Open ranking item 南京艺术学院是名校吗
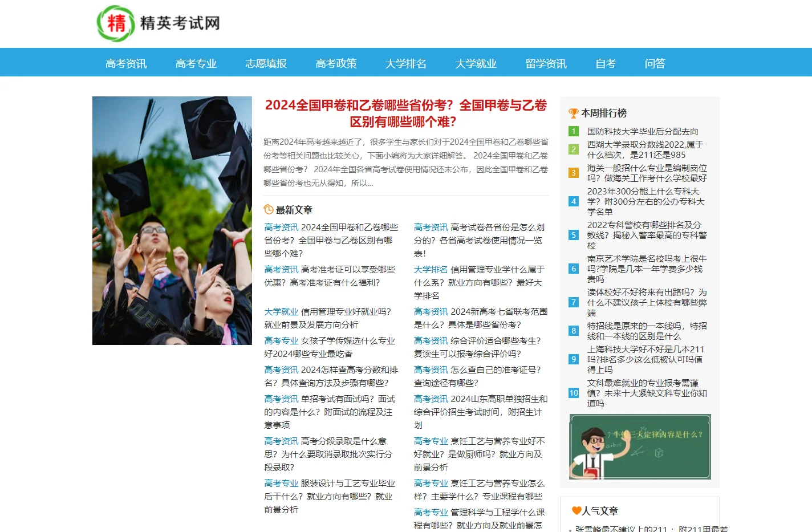812x532 pixels. point(647,269)
